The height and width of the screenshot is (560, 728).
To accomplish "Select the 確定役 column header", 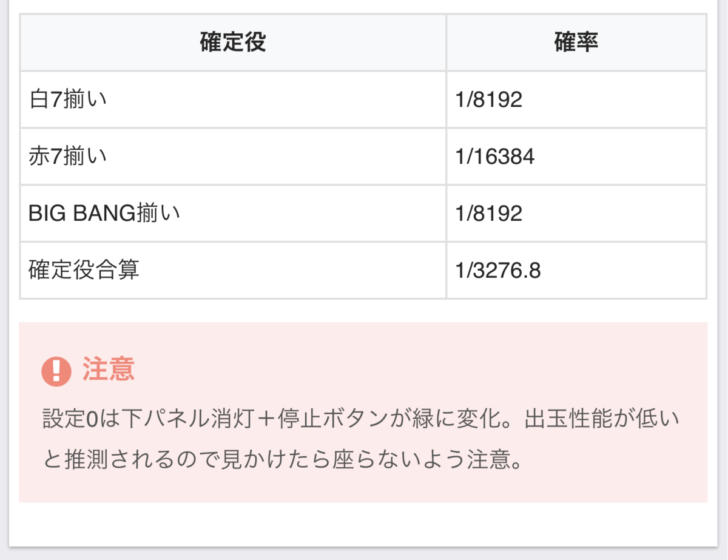I will click(233, 42).
